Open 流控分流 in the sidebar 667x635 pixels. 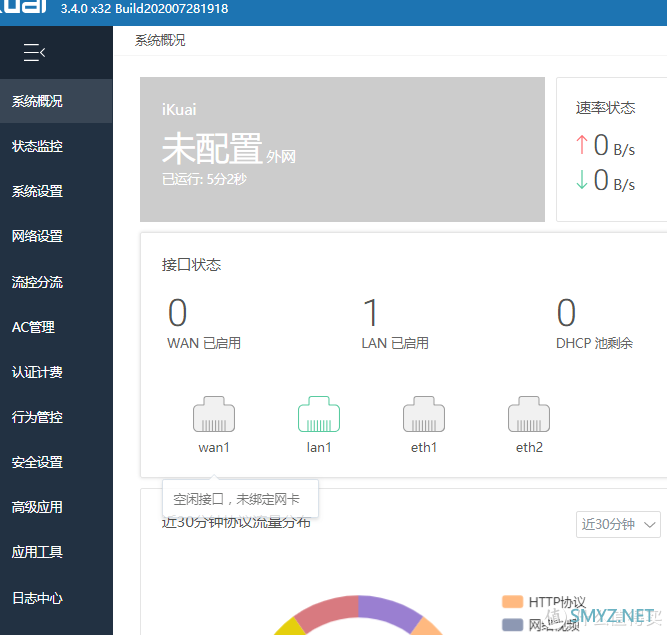pyautogui.click(x=56, y=282)
